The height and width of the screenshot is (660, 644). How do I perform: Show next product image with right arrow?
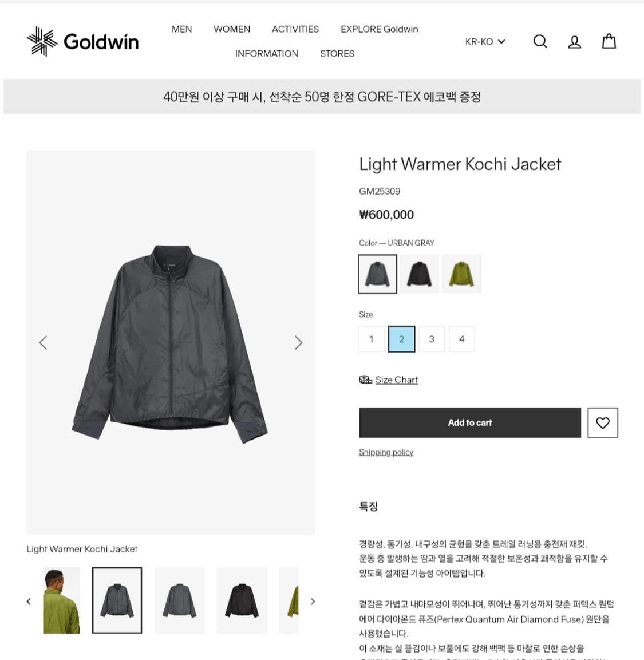click(298, 343)
